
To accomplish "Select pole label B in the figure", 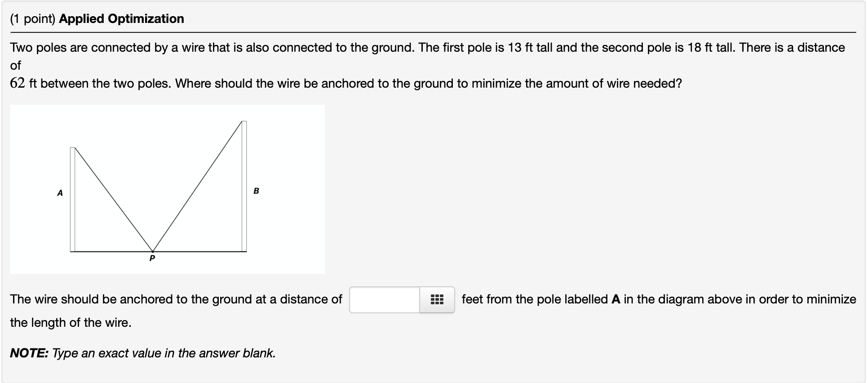I will [x=257, y=190].
